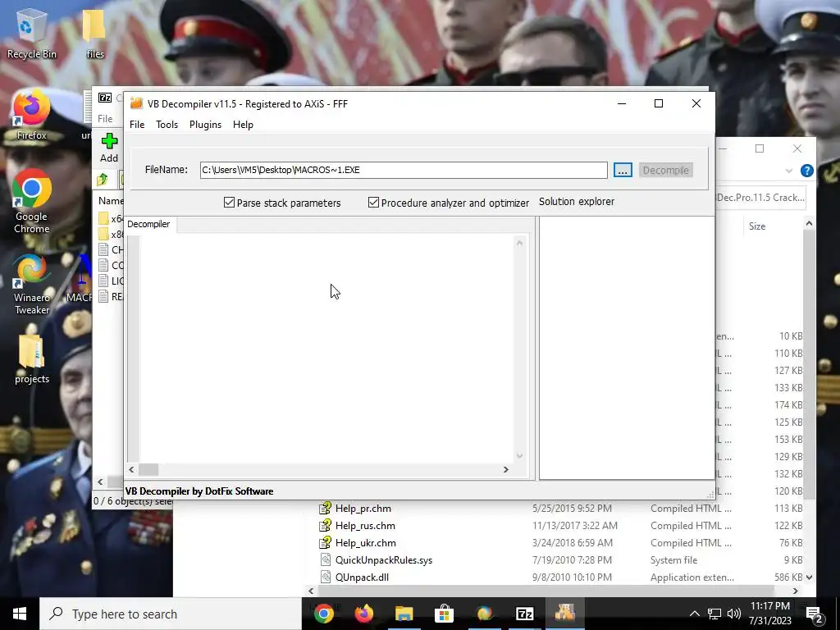The image size is (840, 630).
Task: Open the File menu in VB Decompiler
Action: tap(137, 125)
